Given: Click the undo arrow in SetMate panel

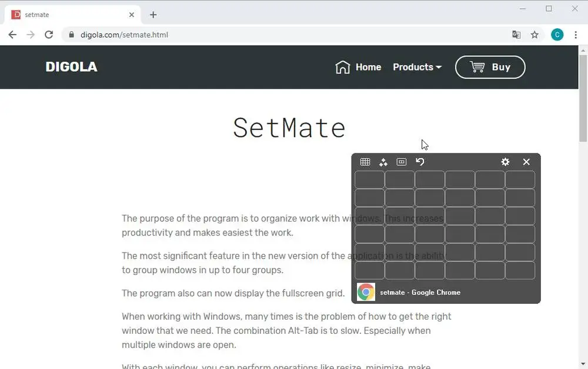Looking at the screenshot, I should coord(420,162).
